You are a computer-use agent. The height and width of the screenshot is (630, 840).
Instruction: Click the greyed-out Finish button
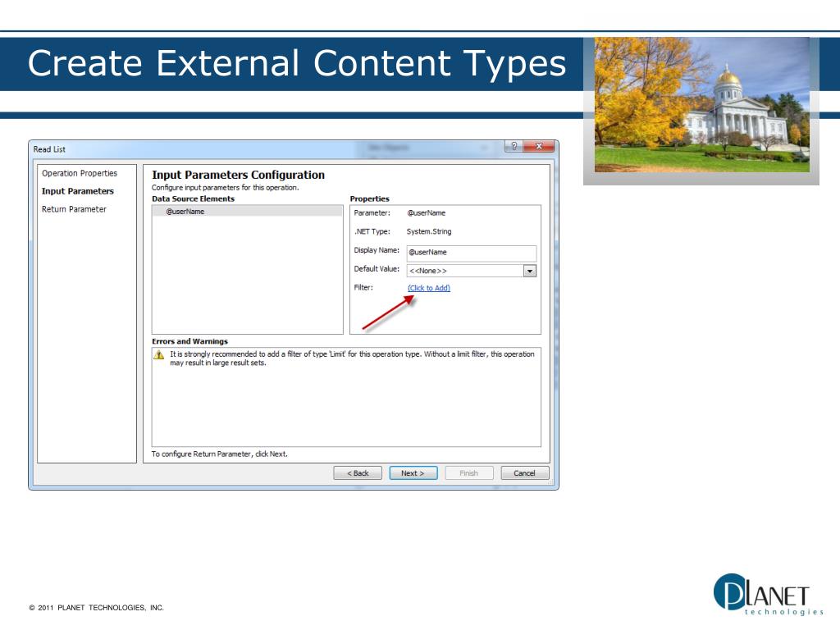468,473
